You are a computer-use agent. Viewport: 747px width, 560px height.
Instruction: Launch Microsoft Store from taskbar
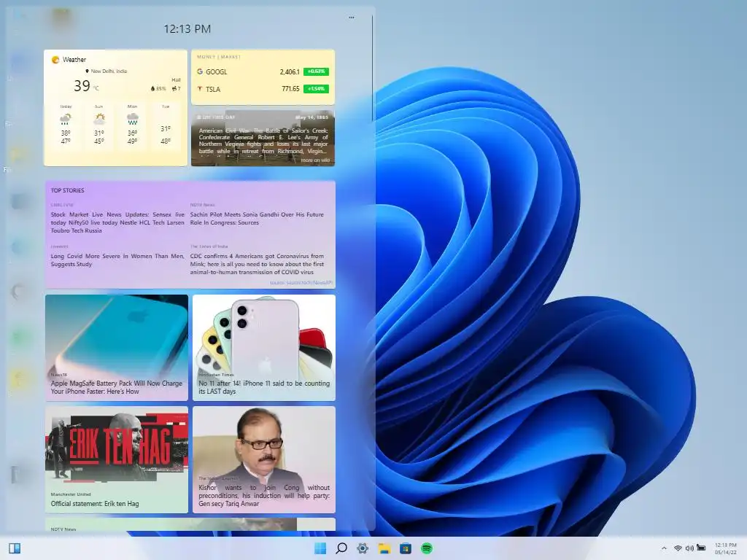406,548
